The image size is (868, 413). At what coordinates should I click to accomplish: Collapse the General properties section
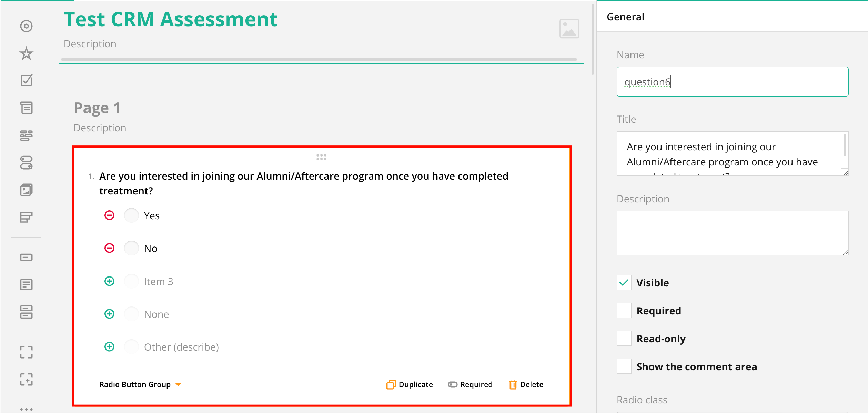[x=625, y=17]
